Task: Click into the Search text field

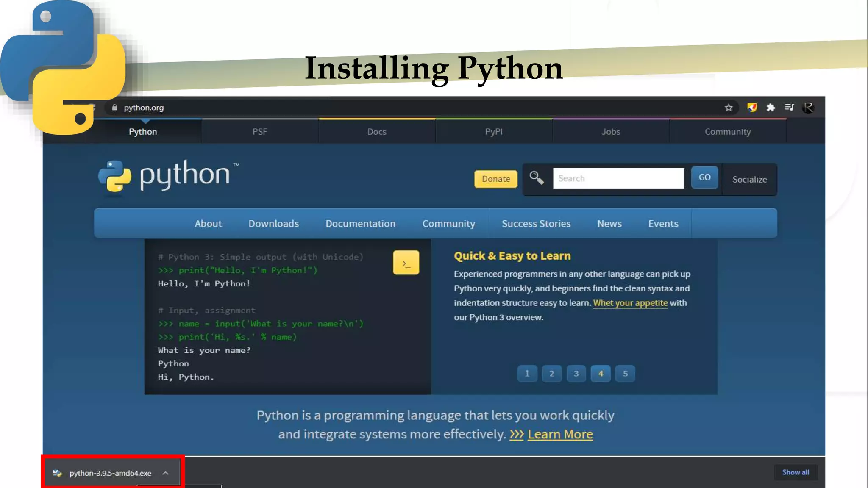Action: (x=618, y=178)
